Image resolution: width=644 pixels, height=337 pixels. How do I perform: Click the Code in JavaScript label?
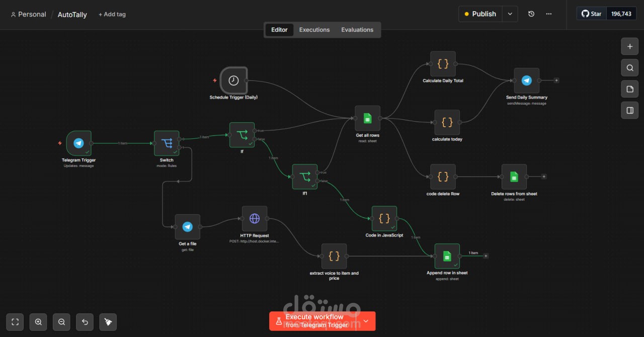point(384,235)
